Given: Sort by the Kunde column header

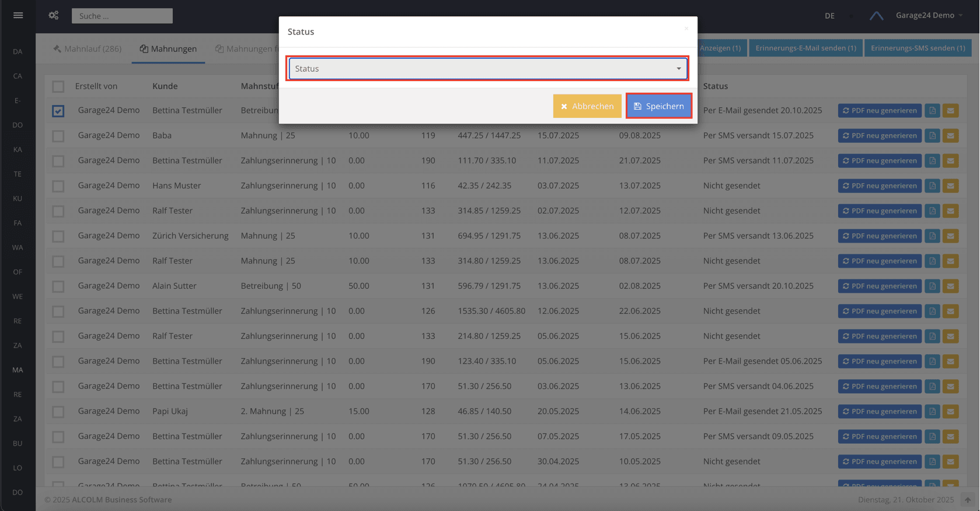Looking at the screenshot, I should pos(165,86).
